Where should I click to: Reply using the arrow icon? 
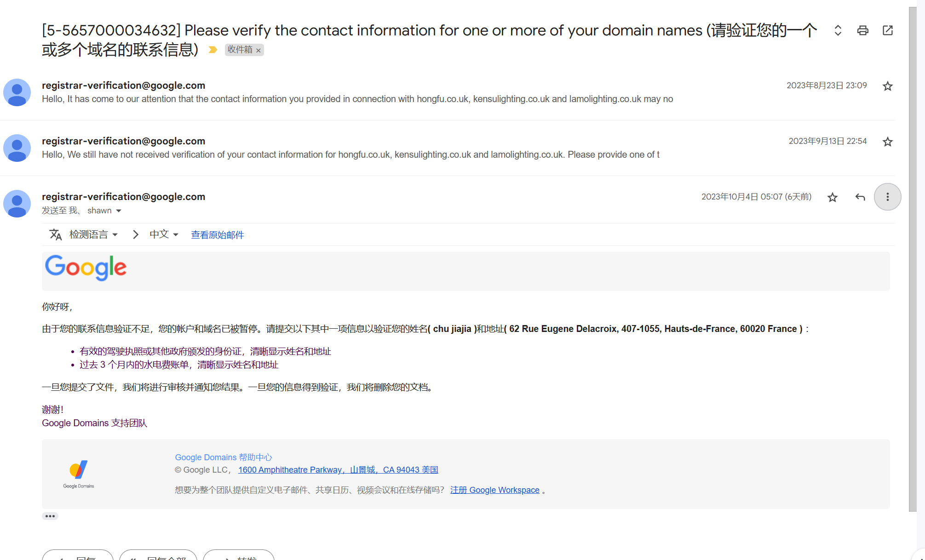point(860,197)
